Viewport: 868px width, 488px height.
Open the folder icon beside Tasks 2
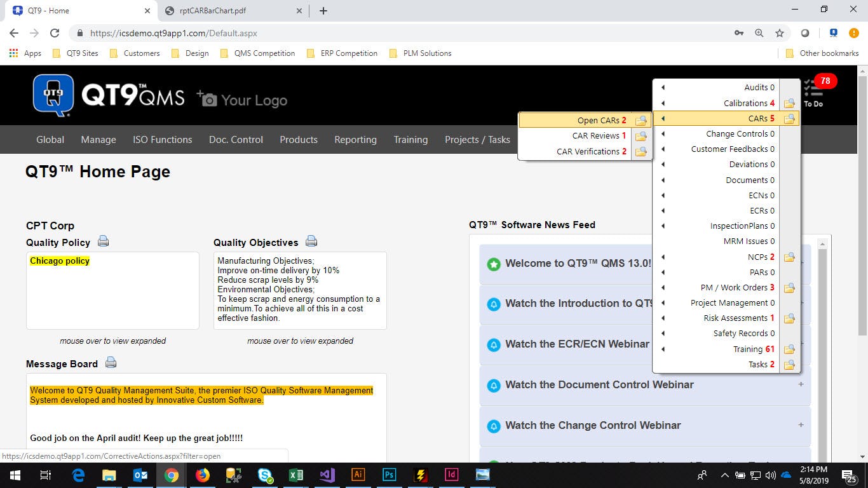[x=789, y=365]
